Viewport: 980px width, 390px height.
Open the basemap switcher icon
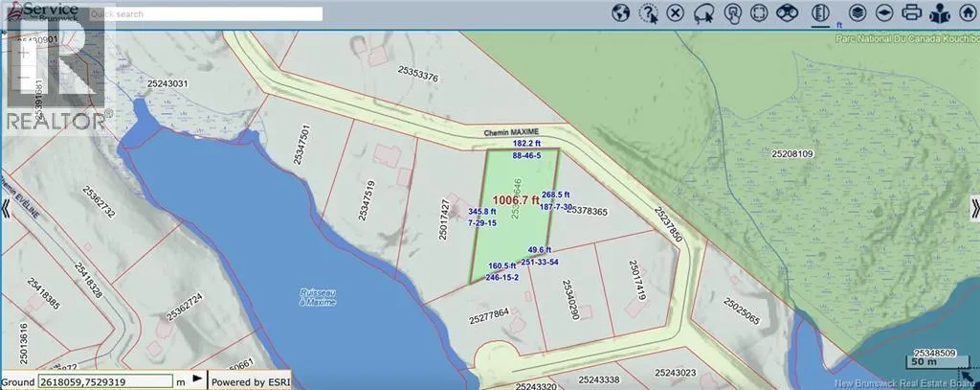[884, 12]
